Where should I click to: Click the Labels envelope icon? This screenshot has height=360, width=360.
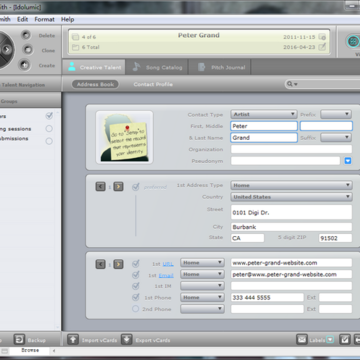tap(302, 340)
